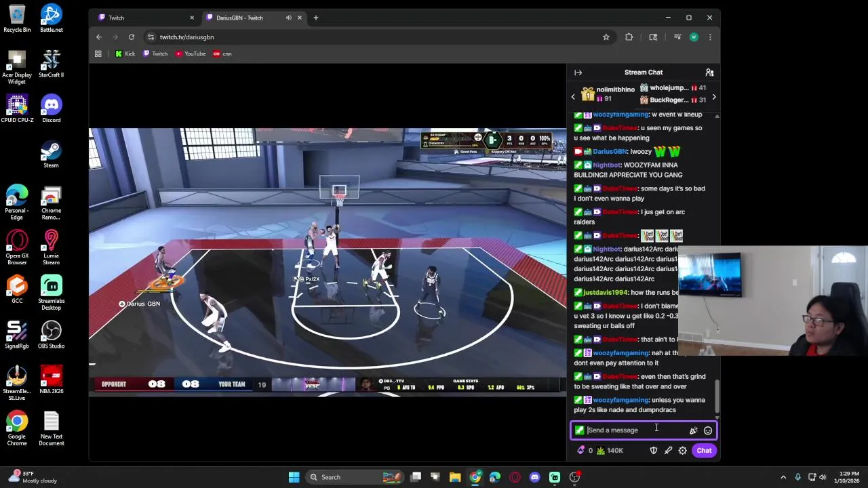Image resolution: width=868 pixels, height=488 pixels.
Task: Open the cnn bookmark
Action: tap(222, 54)
